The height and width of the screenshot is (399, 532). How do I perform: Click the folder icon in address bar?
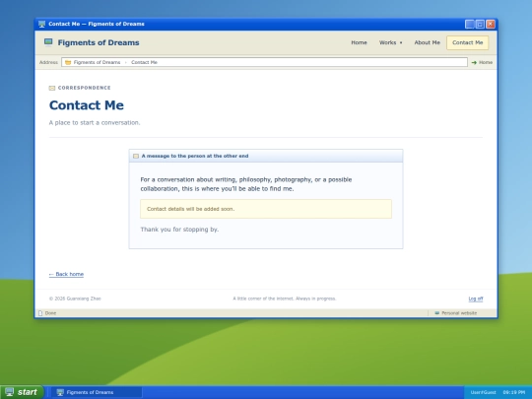pyautogui.click(x=68, y=62)
